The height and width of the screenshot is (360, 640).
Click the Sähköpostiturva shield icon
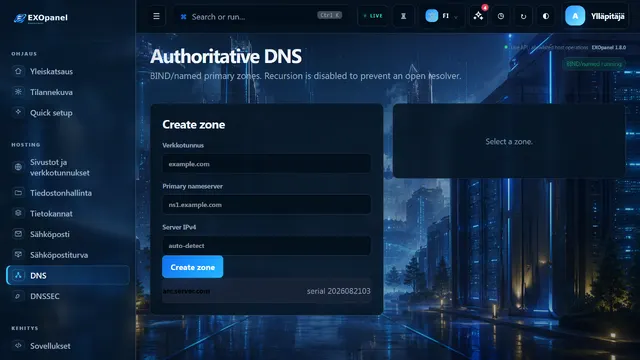pyautogui.click(x=18, y=255)
